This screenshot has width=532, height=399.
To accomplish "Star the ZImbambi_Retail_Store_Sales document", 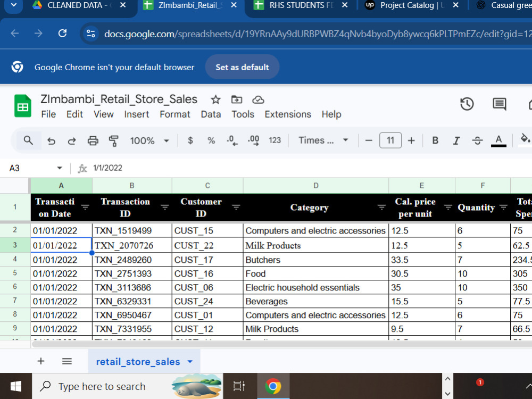I will pos(215,100).
